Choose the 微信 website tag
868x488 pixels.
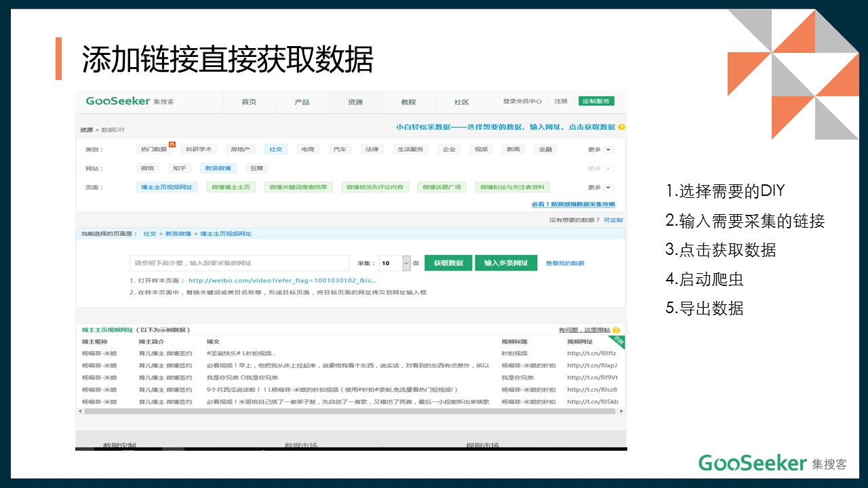coord(147,168)
